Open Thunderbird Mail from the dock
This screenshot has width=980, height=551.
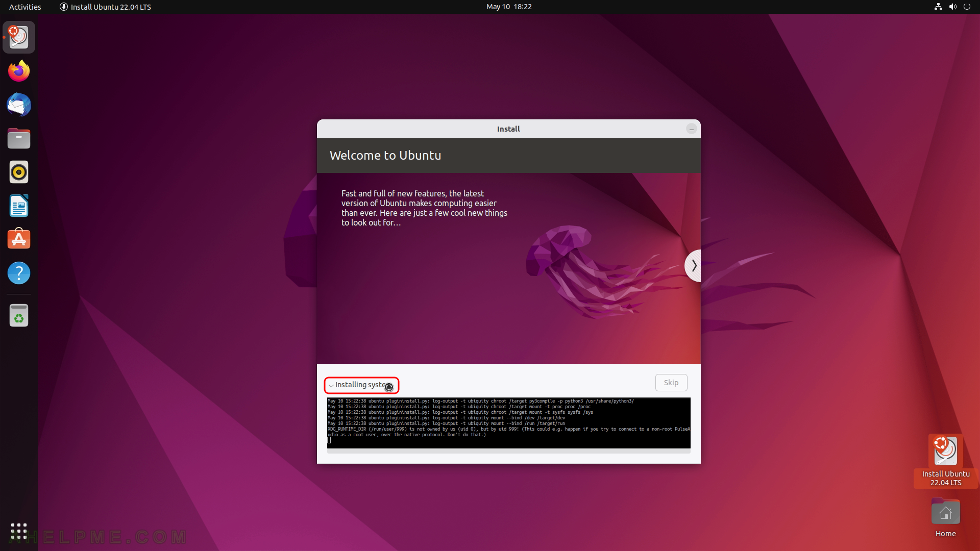pyautogui.click(x=19, y=105)
